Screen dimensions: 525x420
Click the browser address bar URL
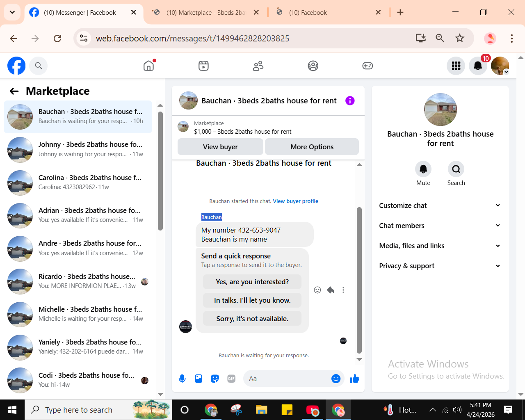point(192,38)
